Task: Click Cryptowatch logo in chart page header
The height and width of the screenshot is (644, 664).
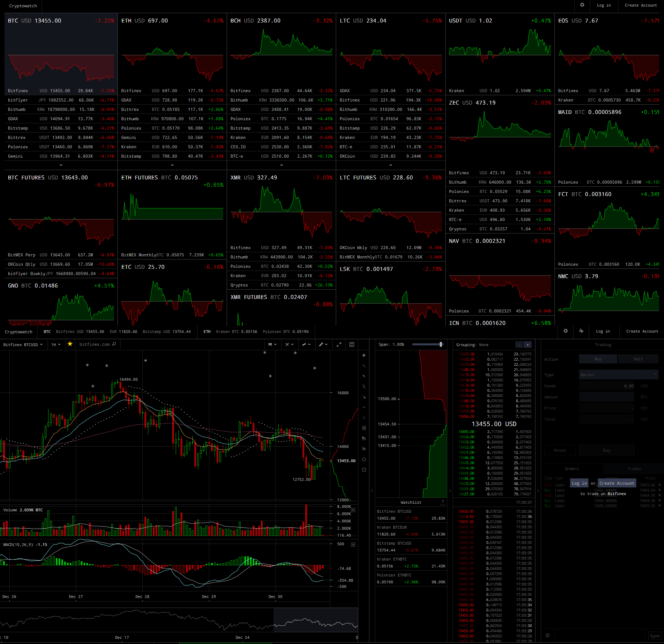Action: pyautogui.click(x=18, y=332)
